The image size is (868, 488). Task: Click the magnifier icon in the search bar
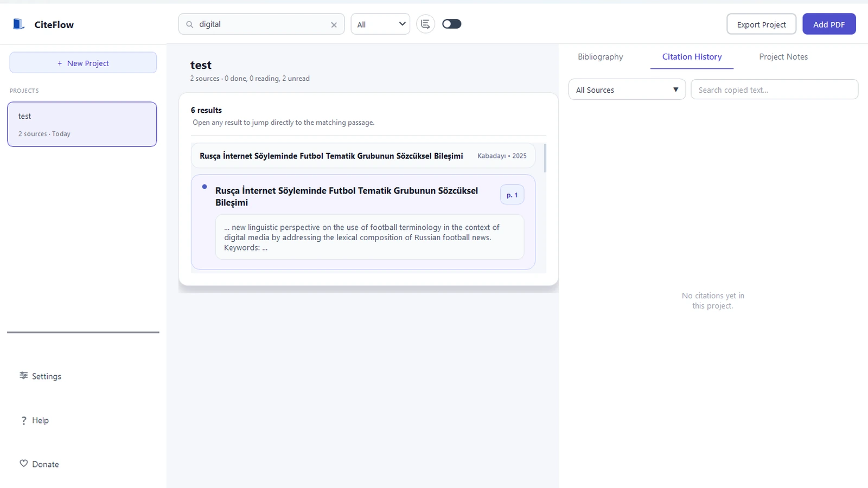pos(189,24)
